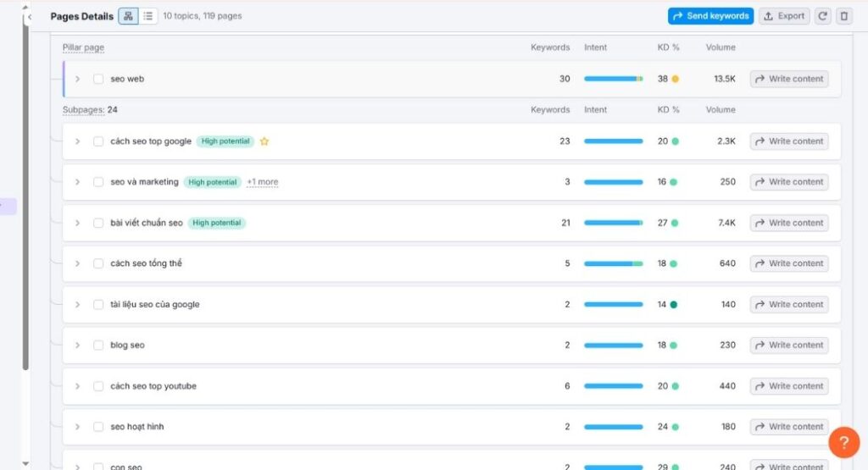Click the 10 topics, 119 pages text
Image resolution: width=868 pixels, height=470 pixels.
pyautogui.click(x=202, y=16)
